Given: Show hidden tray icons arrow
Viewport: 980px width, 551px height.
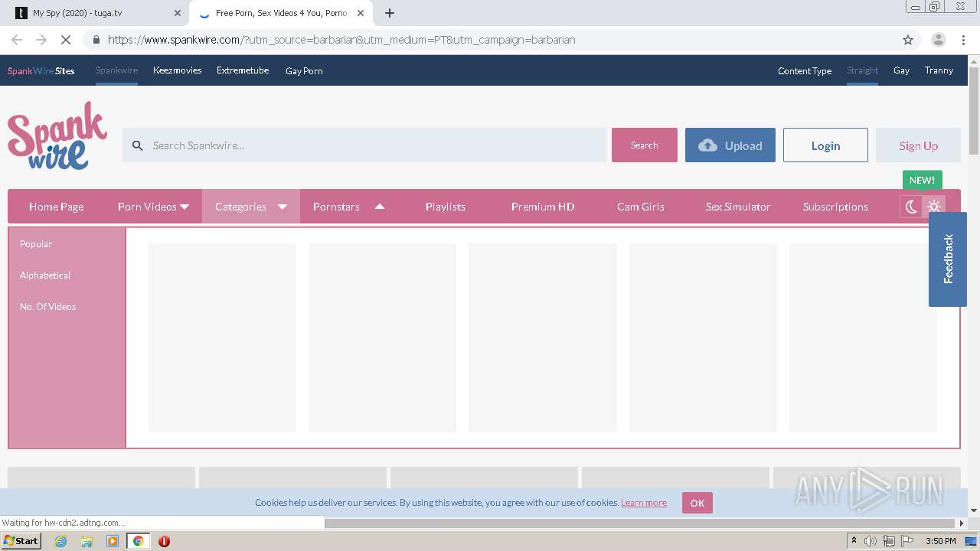Looking at the screenshot, I should (854, 541).
